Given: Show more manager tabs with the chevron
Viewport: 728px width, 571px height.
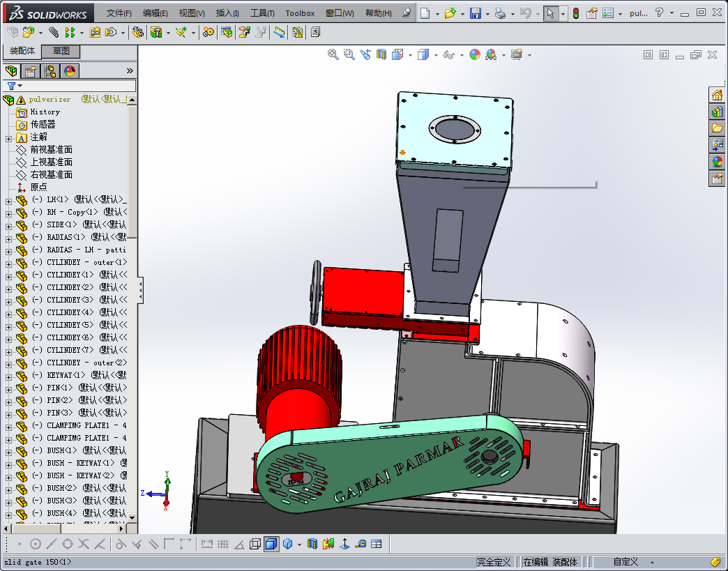Looking at the screenshot, I should coord(130,70).
